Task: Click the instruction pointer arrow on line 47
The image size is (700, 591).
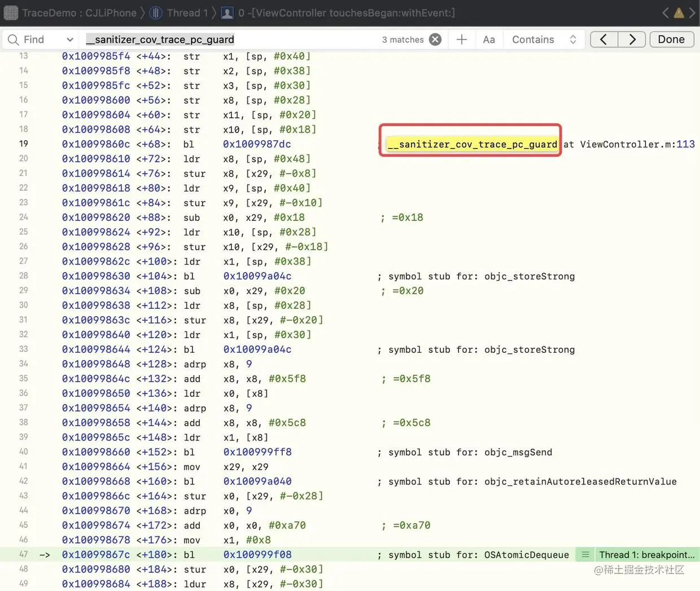Action: click(45, 555)
